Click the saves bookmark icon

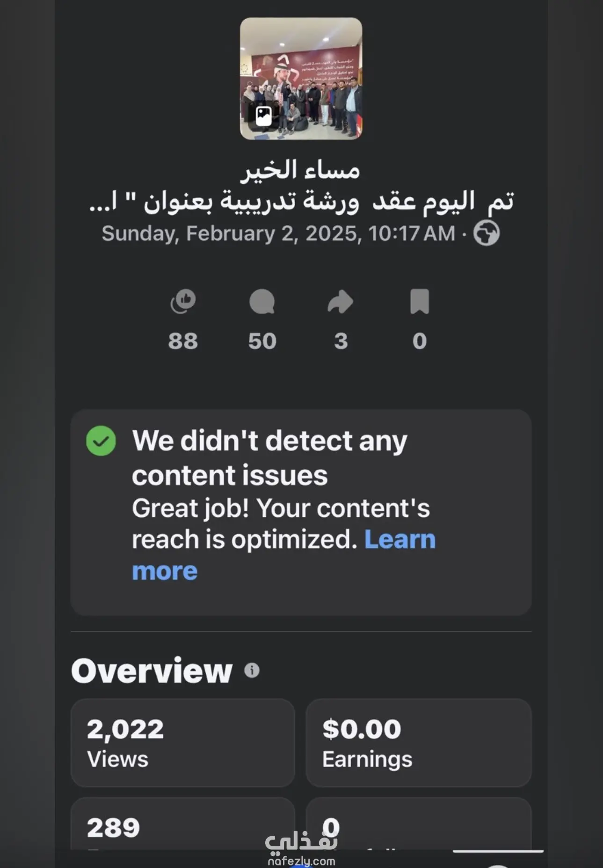pyautogui.click(x=420, y=302)
